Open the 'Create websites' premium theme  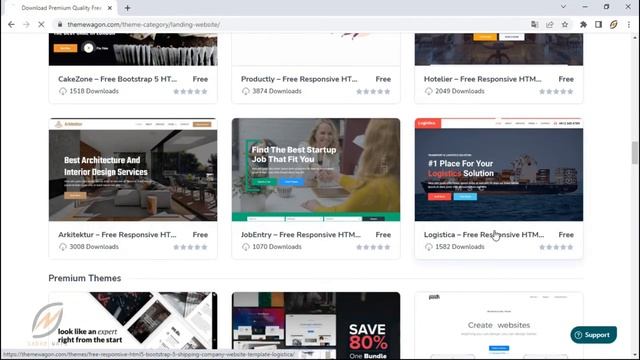pos(499,325)
